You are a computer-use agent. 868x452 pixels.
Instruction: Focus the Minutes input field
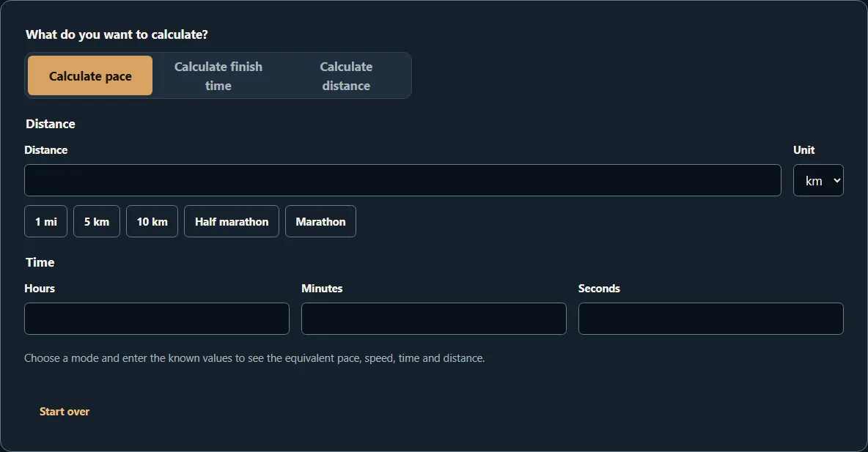point(433,318)
